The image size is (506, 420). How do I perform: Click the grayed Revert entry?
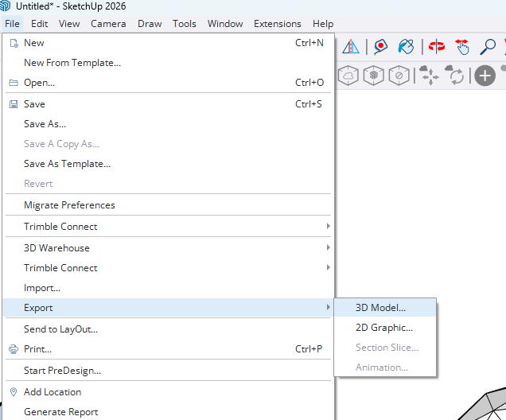pyautogui.click(x=168, y=184)
